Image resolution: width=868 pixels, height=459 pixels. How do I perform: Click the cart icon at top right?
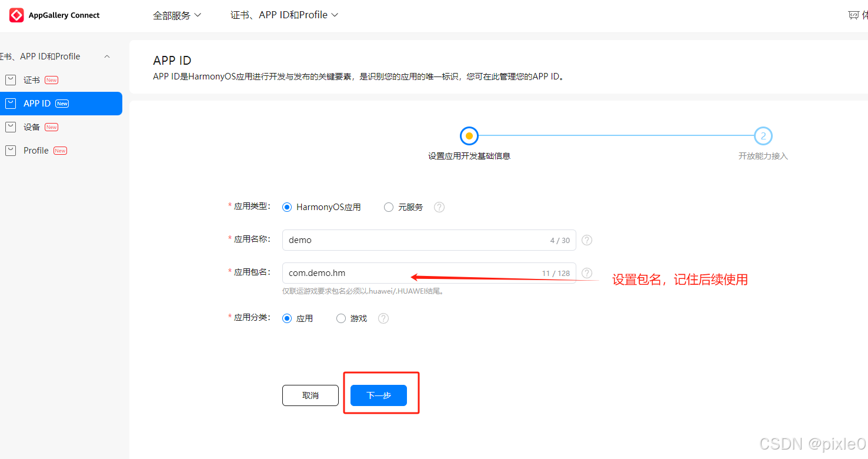853,15
